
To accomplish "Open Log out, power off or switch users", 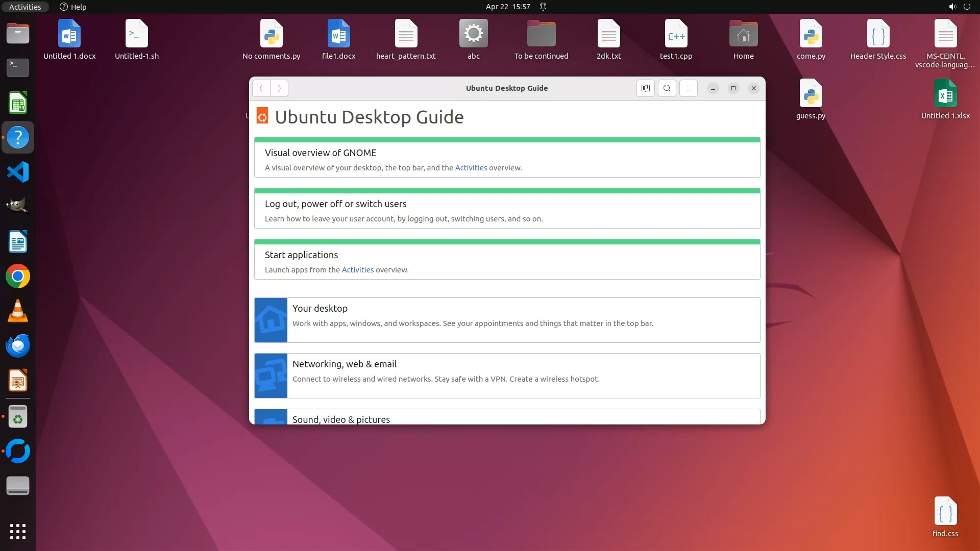I will coord(335,204).
